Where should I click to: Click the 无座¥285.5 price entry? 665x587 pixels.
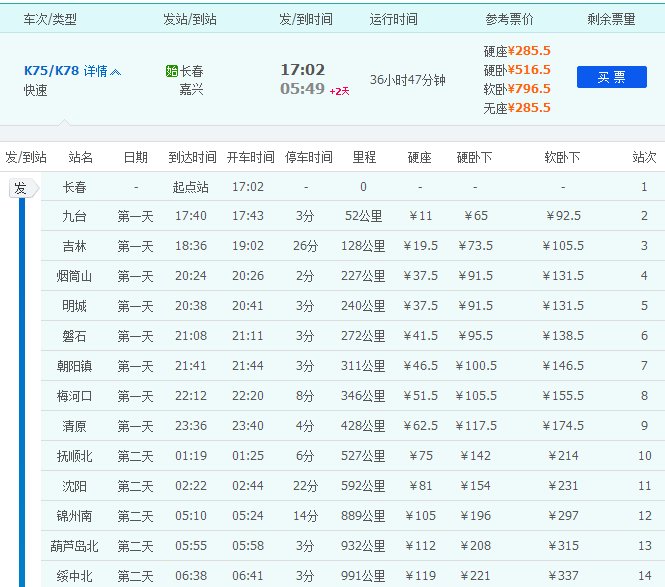[517, 108]
